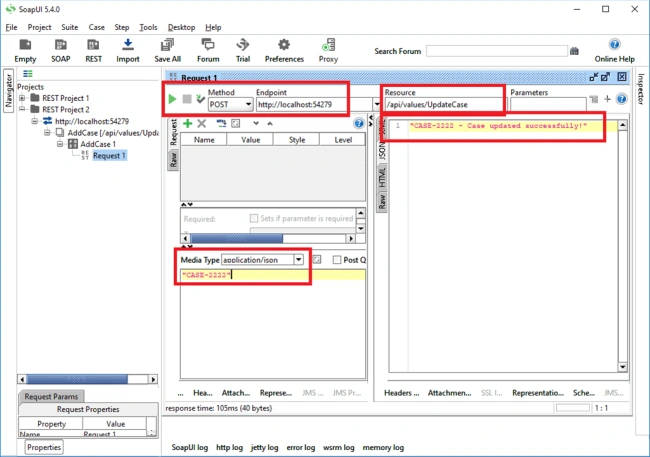Toggle the Post QueryString checkbox
The width and height of the screenshot is (650, 457).
(337, 260)
